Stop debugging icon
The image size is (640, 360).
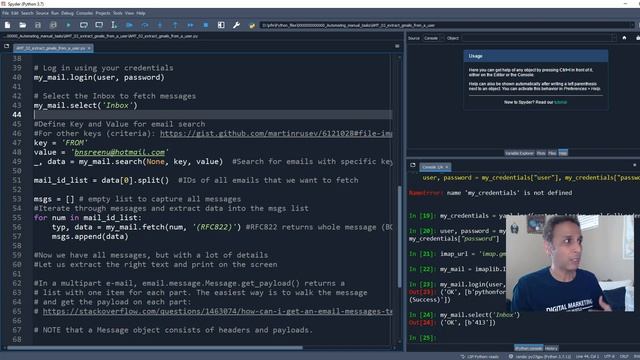pos(206,25)
